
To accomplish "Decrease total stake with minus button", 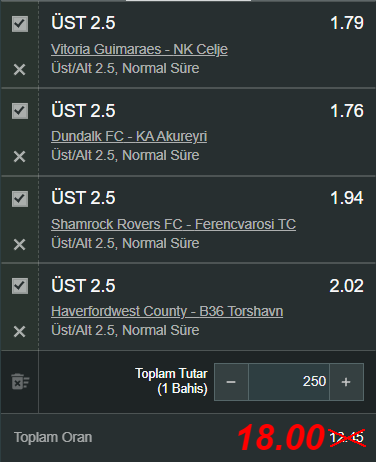I will pyautogui.click(x=231, y=382).
